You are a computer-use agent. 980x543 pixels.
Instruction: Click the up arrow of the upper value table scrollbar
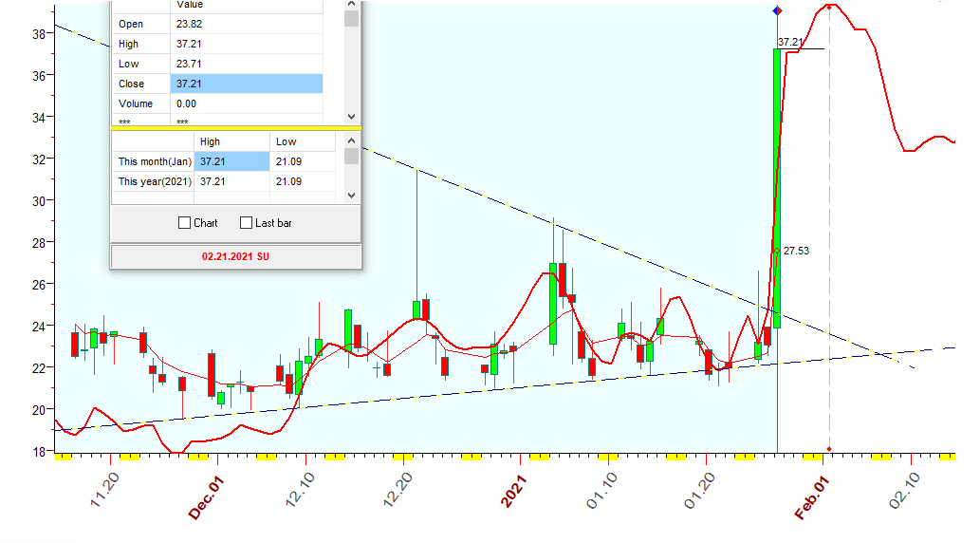pos(351,5)
